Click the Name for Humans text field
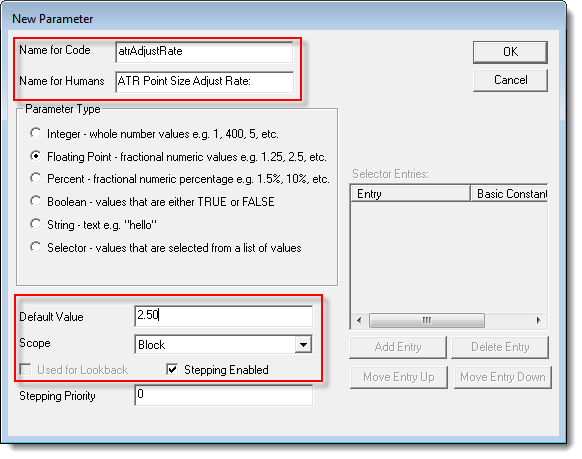This screenshot has height=459, width=582. click(204, 82)
